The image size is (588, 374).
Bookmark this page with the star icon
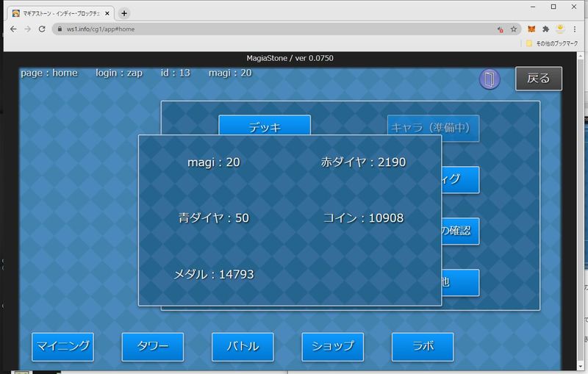point(514,29)
